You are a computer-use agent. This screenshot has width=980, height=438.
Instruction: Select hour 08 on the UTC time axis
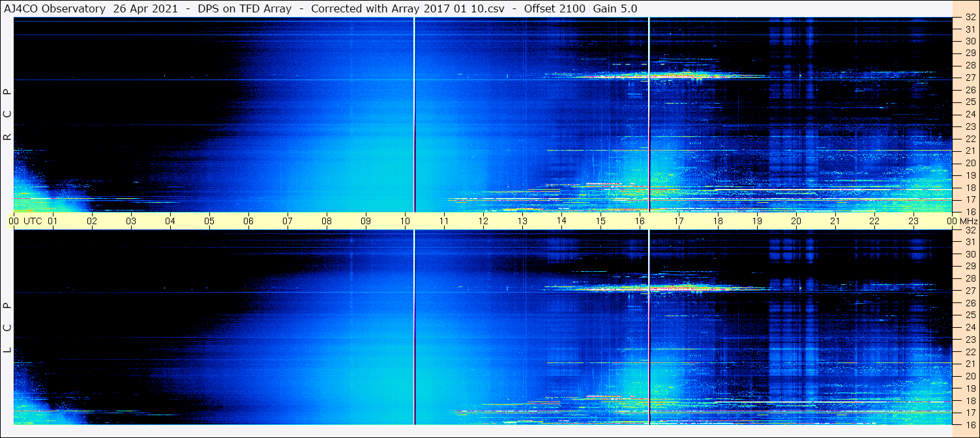(327, 221)
